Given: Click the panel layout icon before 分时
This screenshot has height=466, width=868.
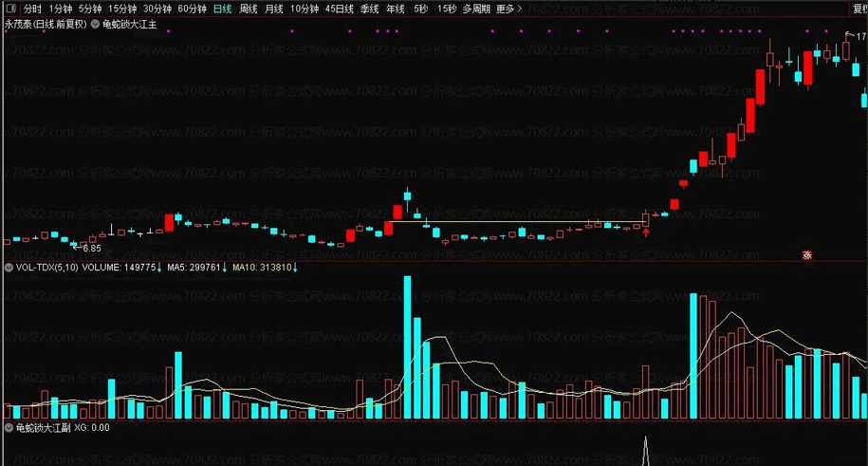Looking at the screenshot, I should pos(9,9).
